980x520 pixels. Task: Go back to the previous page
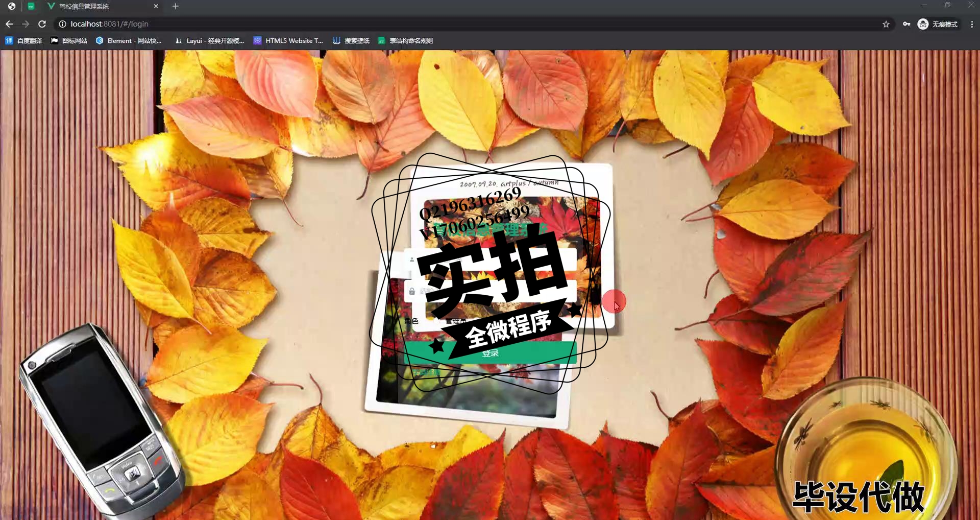[x=9, y=24]
